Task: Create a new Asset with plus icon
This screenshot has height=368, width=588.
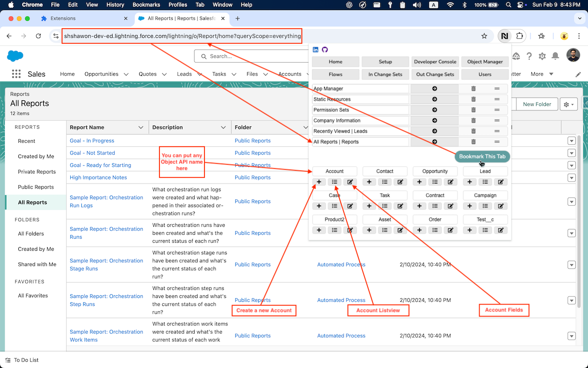Action: 369,230
